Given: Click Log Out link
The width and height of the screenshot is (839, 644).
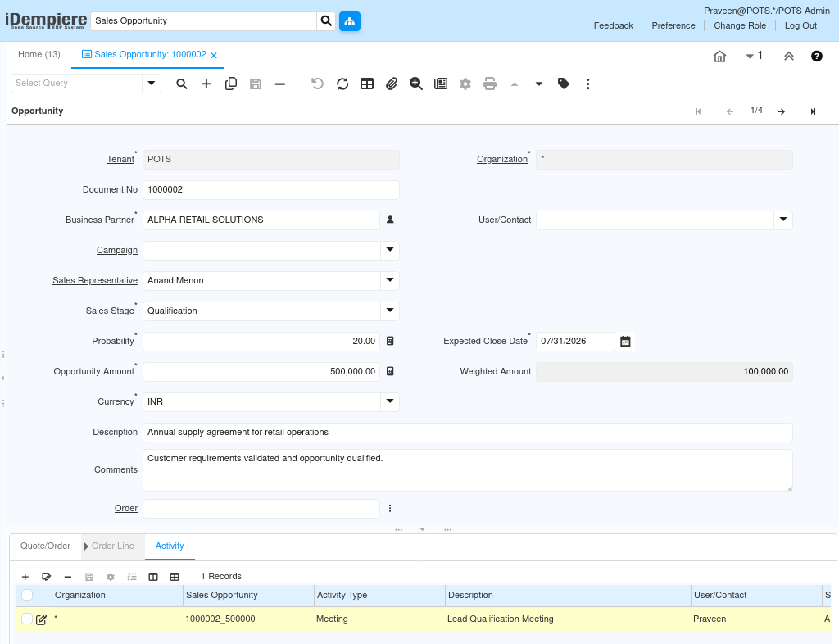Looking at the screenshot, I should coord(800,25).
